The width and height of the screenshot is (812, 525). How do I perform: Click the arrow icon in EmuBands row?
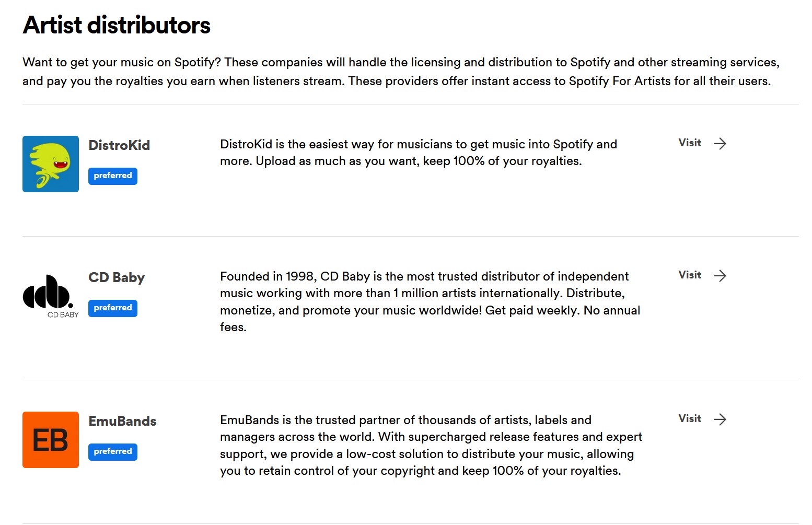[720, 419]
